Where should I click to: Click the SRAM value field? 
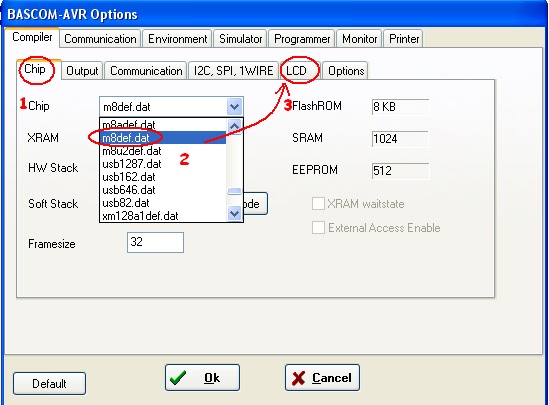click(x=400, y=139)
